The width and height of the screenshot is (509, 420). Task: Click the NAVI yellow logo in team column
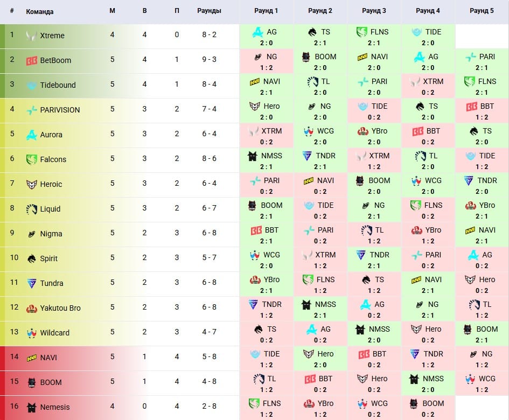click(x=32, y=358)
